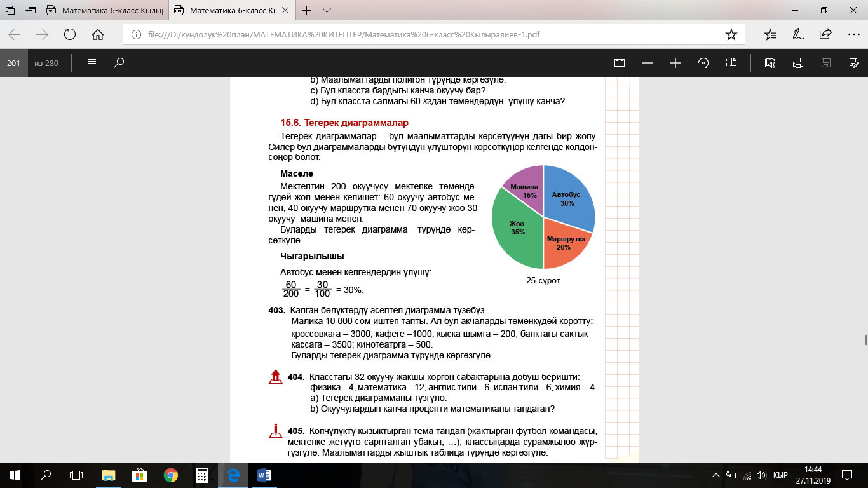
Task: Open File Explorer from taskbar
Action: 109,475
